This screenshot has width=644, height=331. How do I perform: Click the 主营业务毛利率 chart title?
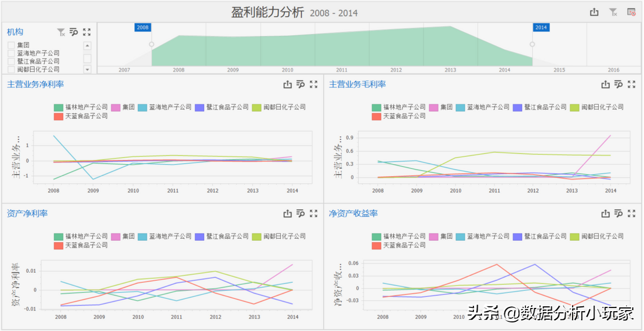click(357, 84)
